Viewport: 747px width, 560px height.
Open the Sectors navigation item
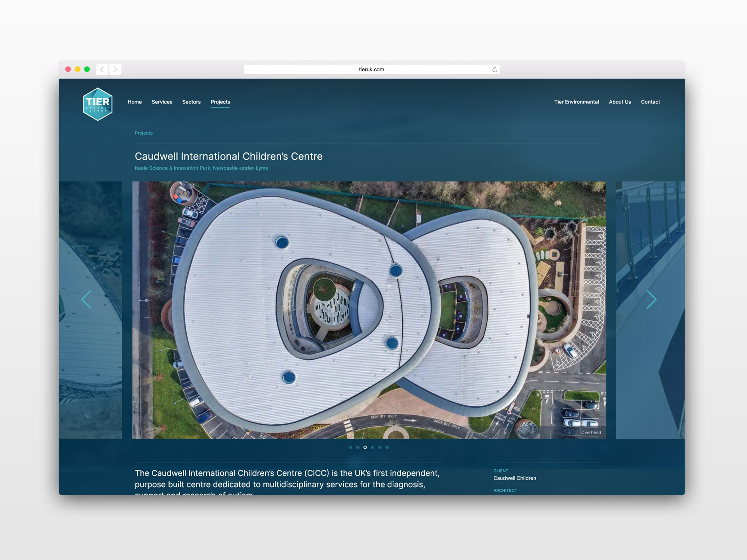(x=191, y=102)
